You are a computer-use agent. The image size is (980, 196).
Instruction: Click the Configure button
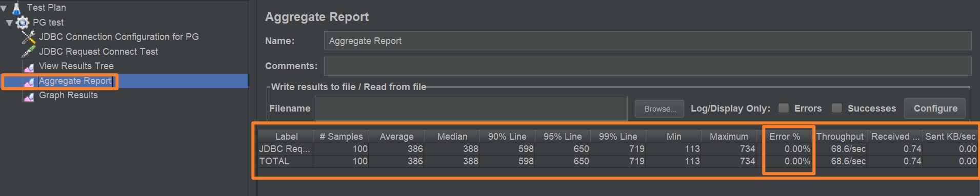tap(935, 108)
